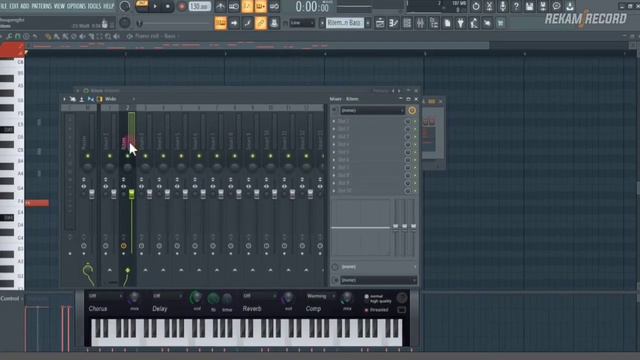The image size is (640, 360).
Task: Click the render export audio icon
Action: pos(543,6)
